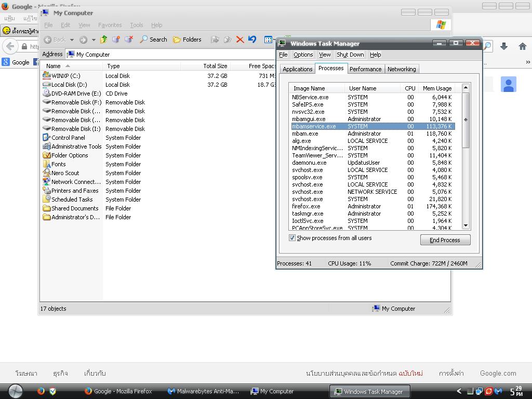This screenshot has width=532, height=399.
Task: Open Search in the My Computer toolbar
Action: point(153,39)
